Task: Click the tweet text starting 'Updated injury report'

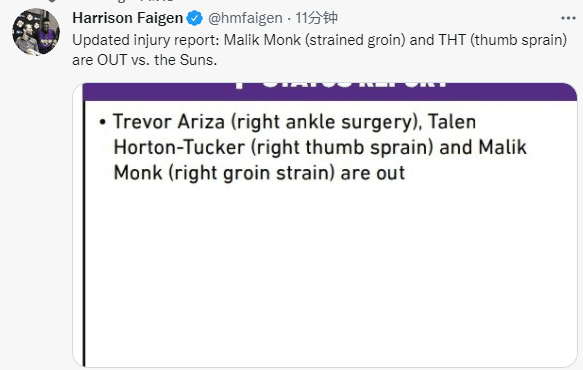Action: click(320, 50)
